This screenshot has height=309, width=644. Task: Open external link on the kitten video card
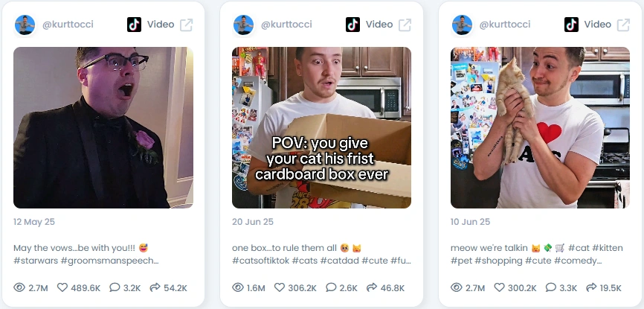(623, 25)
